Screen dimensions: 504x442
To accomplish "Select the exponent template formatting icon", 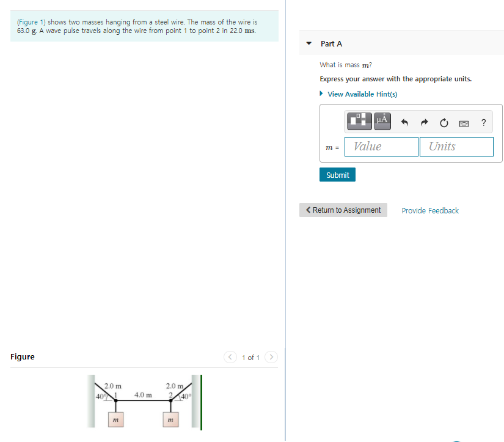I will tap(359, 121).
